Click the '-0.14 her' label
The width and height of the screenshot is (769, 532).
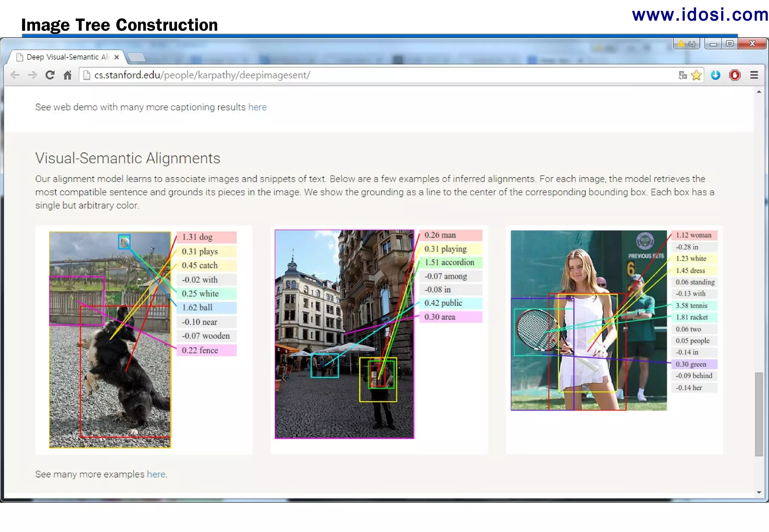(x=694, y=388)
